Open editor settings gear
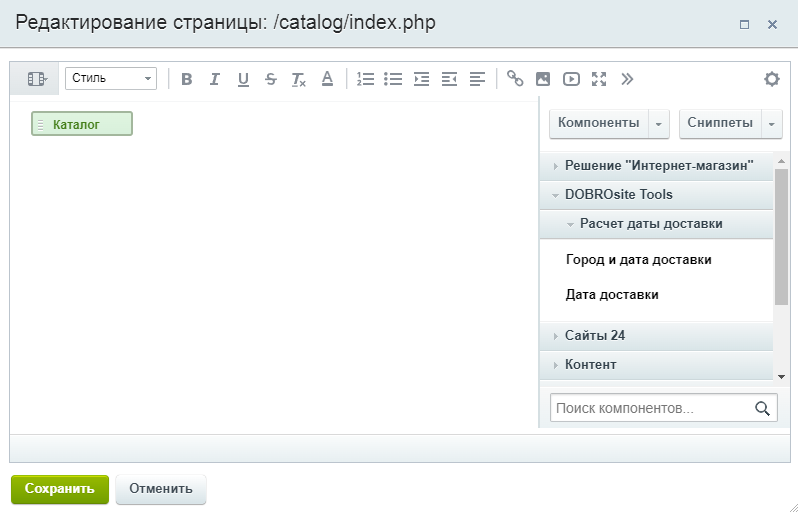This screenshot has width=798, height=512. [771, 79]
